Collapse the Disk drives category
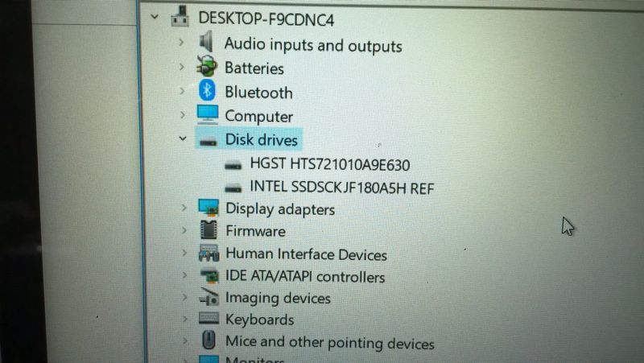The width and height of the screenshot is (644, 363). [x=183, y=138]
